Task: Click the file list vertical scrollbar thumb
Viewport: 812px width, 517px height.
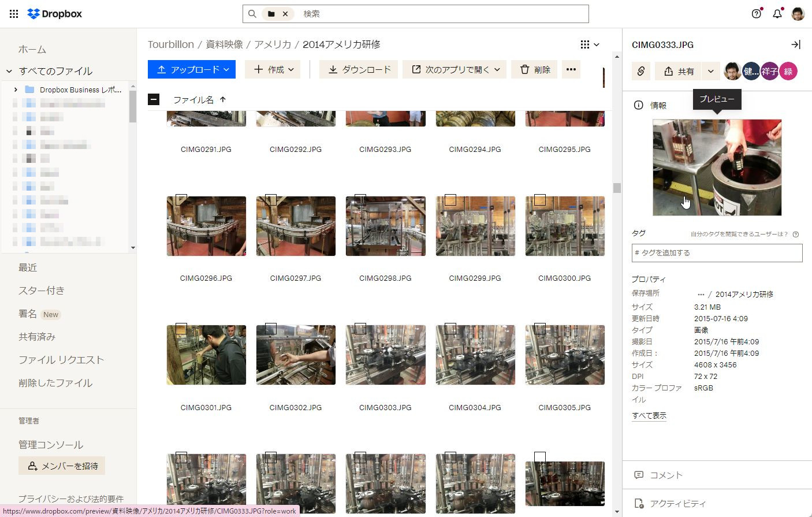Action: (617, 188)
